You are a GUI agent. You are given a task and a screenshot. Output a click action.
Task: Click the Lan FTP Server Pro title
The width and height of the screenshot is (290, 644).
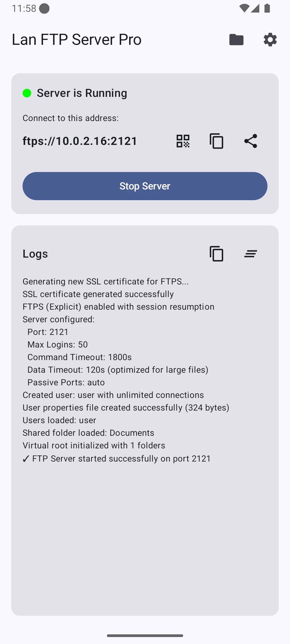(x=77, y=39)
